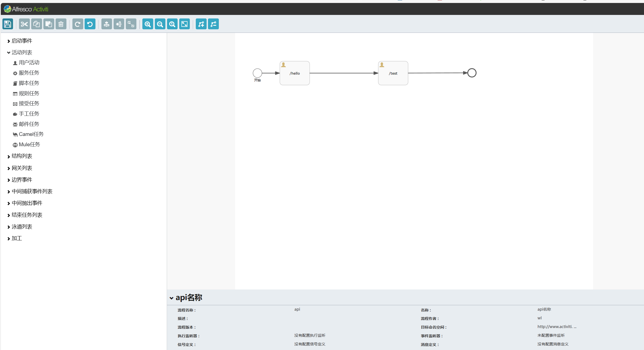The width and height of the screenshot is (644, 350).
Task: Click the end event circle
Action: pyautogui.click(x=472, y=73)
